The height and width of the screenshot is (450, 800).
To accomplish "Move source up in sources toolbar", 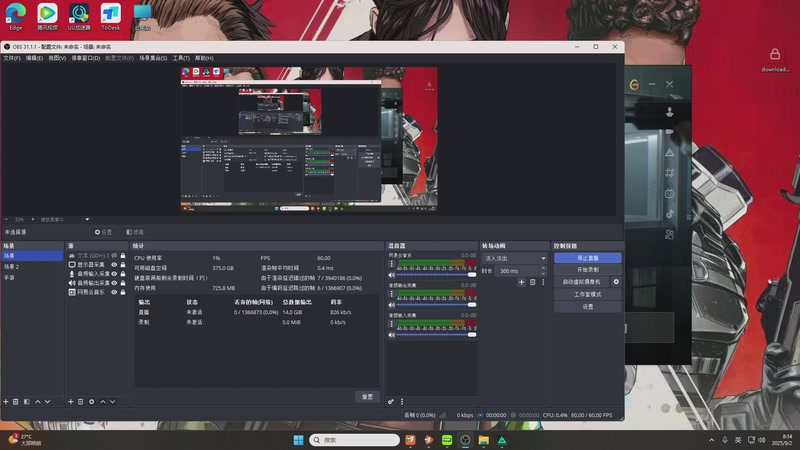I will [x=103, y=402].
